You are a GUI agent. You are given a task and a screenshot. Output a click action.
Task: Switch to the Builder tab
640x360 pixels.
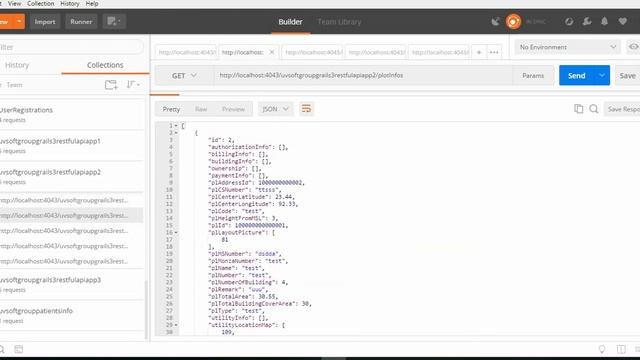(x=290, y=22)
